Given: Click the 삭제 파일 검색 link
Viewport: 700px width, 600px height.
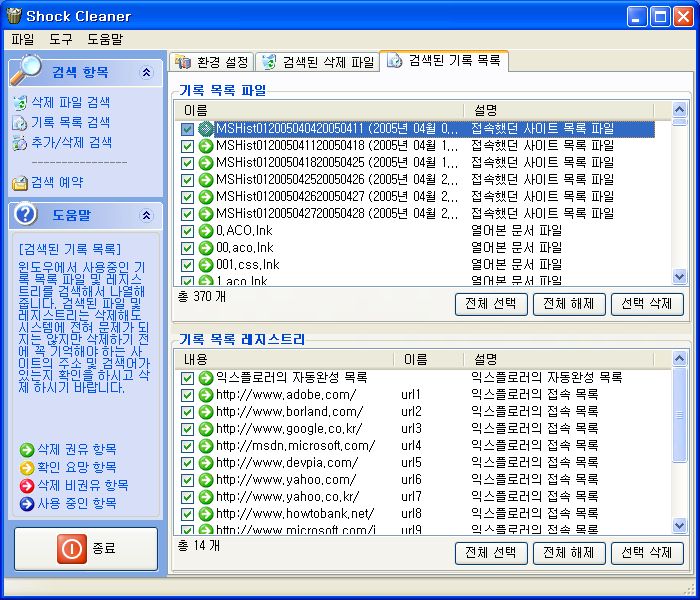Looking at the screenshot, I should pos(71,103).
